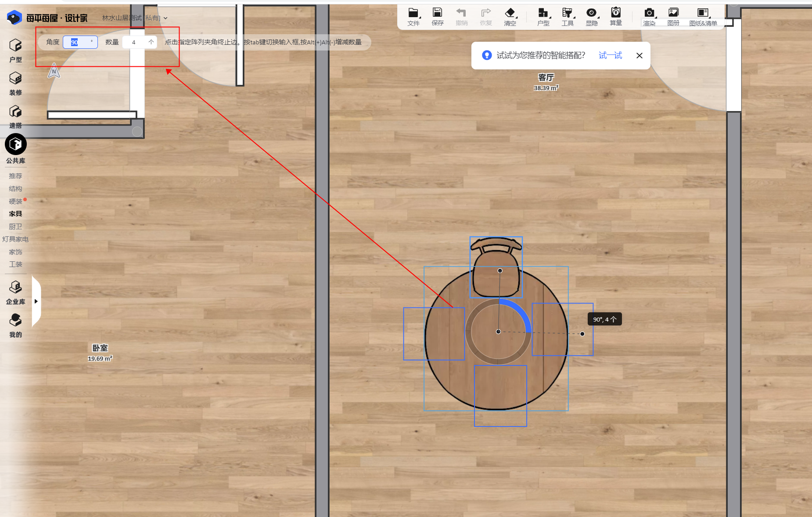Select the 推荐 category
This screenshot has height=517, width=812.
tap(15, 176)
